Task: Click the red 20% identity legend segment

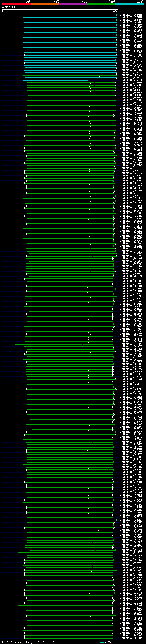Action: coord(16,4)
